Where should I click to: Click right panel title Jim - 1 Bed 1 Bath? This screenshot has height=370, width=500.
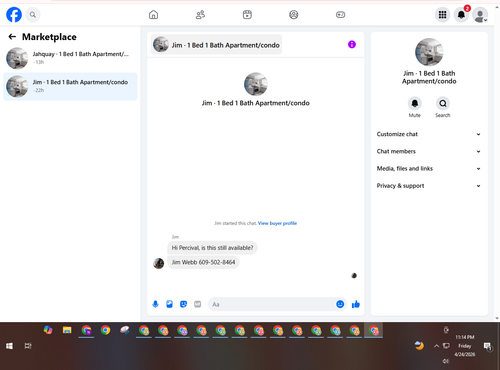(429, 77)
